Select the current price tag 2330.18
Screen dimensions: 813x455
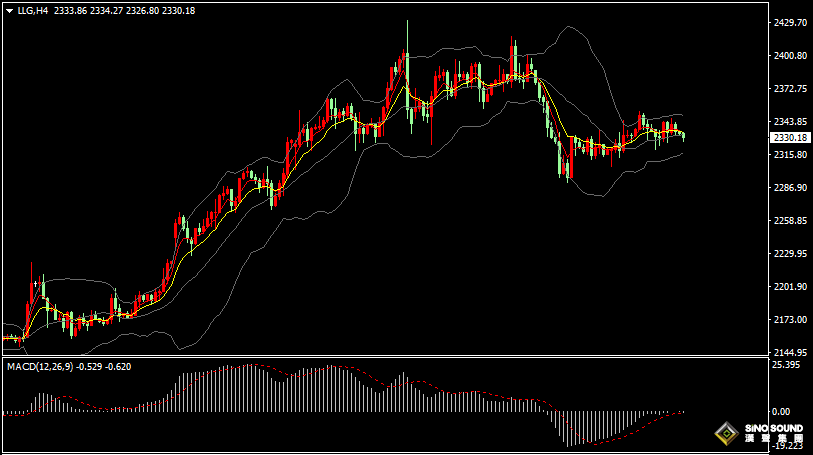pos(789,138)
